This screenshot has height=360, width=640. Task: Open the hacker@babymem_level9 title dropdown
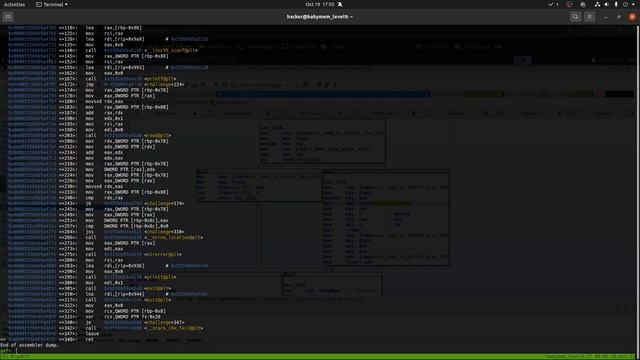click(320, 17)
